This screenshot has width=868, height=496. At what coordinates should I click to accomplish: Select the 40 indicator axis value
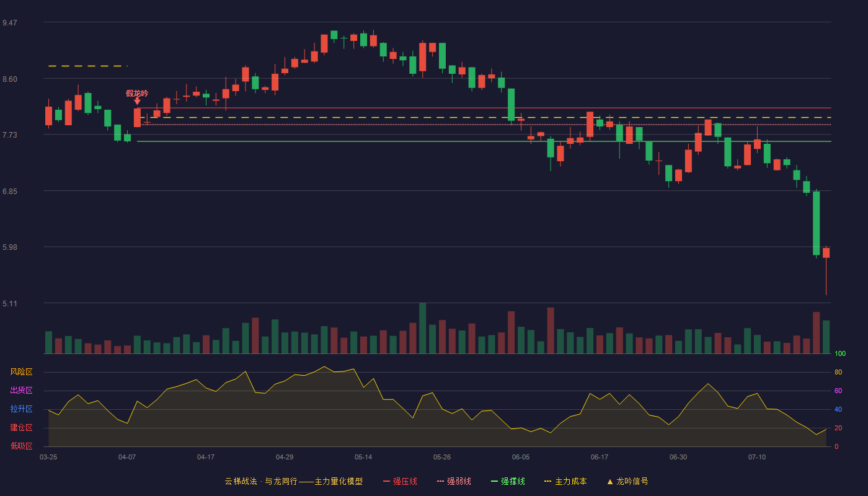[x=838, y=410]
